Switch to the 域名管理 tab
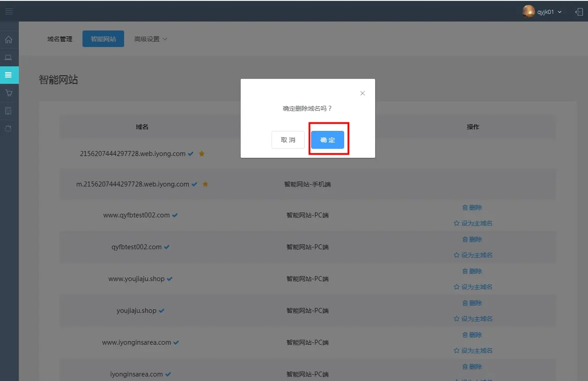Image resolution: width=588 pixels, height=381 pixels. 60,39
